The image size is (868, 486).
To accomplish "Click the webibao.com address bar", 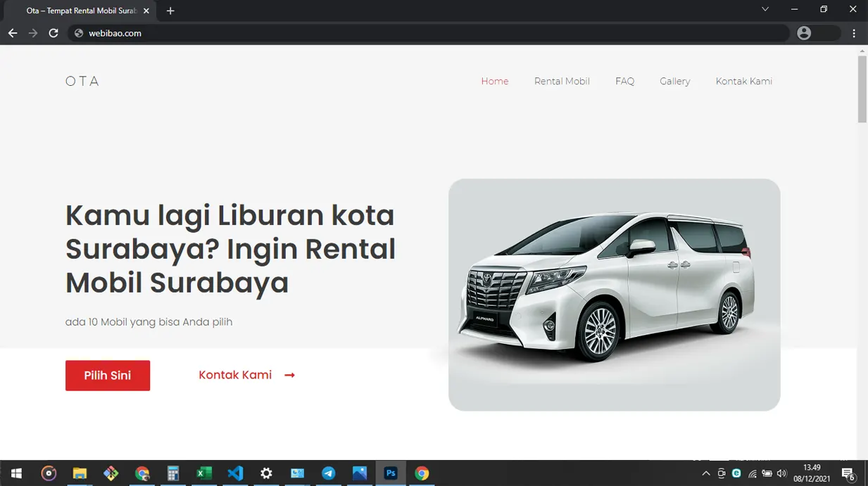I will pyautogui.click(x=422, y=33).
